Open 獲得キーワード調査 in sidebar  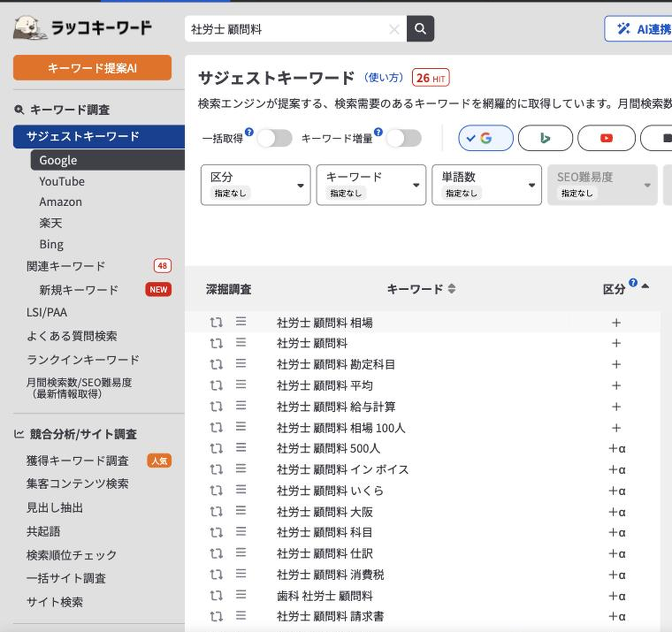pyautogui.click(x=77, y=461)
